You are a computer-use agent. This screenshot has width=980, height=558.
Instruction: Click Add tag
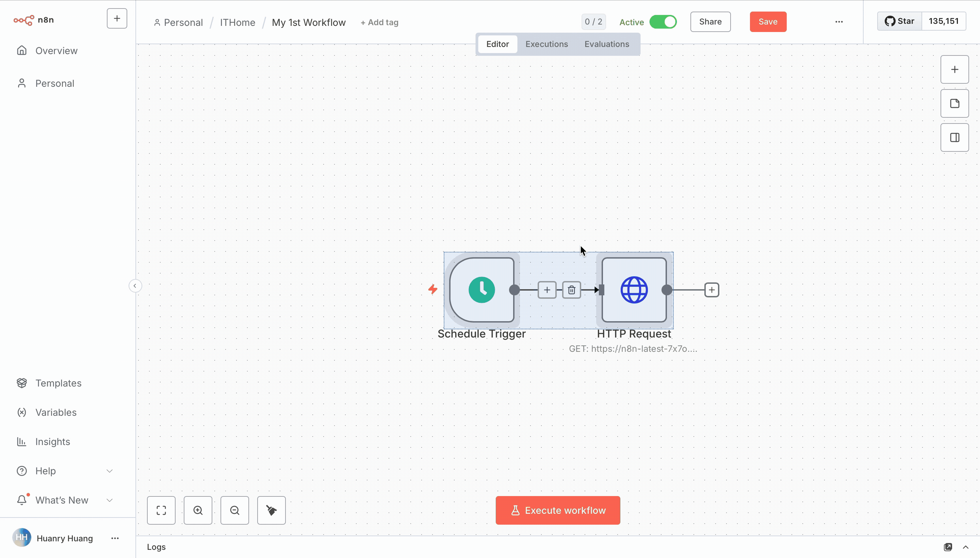pyautogui.click(x=379, y=22)
